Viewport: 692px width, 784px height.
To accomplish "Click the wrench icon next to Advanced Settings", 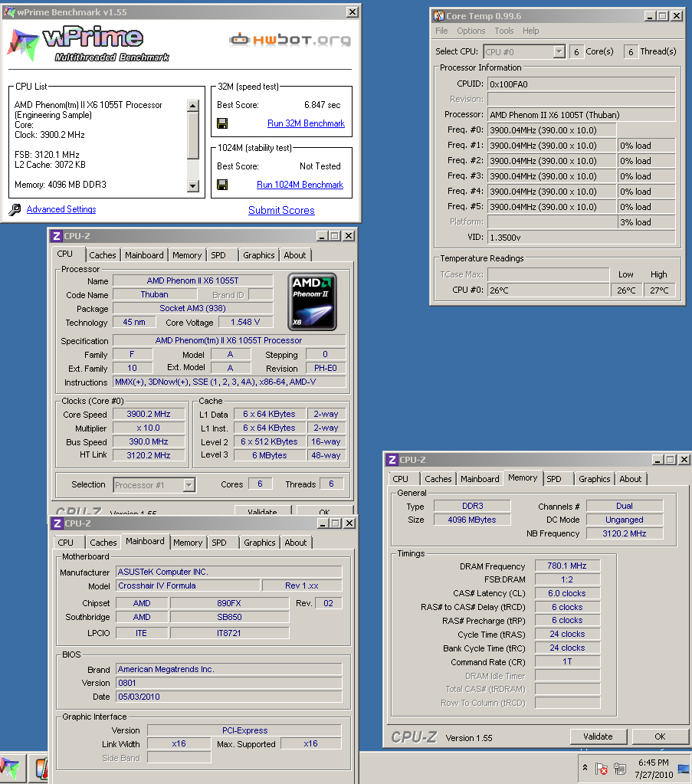I will [x=15, y=209].
